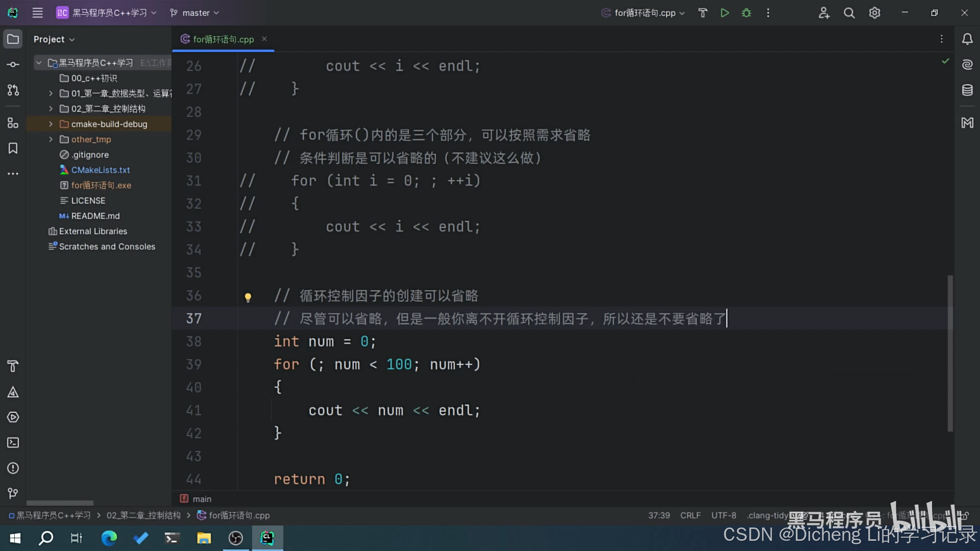980x551 pixels.
Task: Select Scratches and Consoles node
Action: click(102, 246)
